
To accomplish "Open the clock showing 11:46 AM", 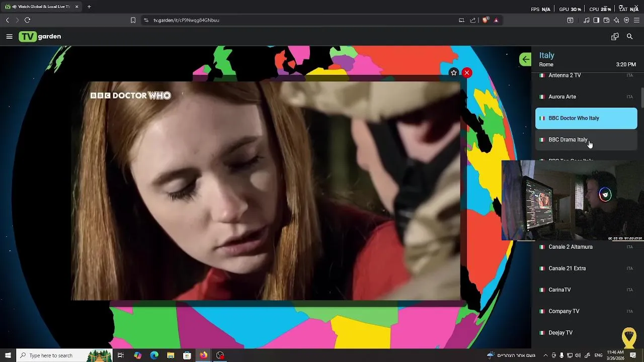I will click(615, 355).
